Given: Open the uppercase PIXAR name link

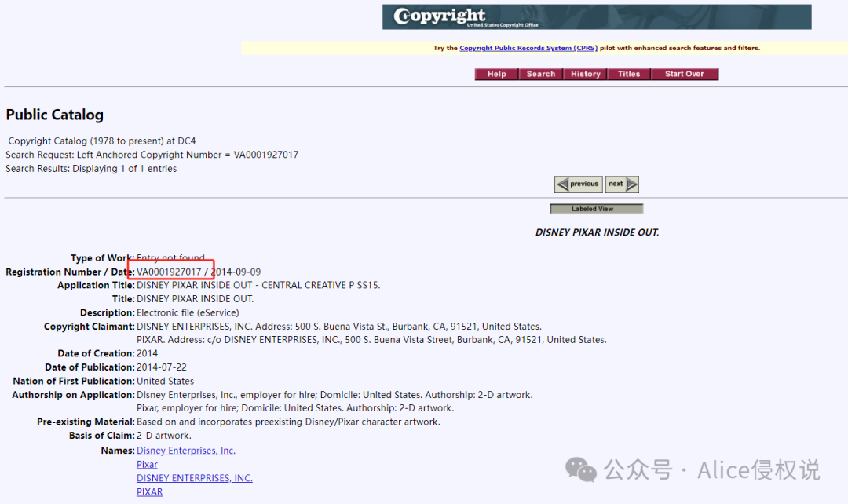Looking at the screenshot, I should coord(150,492).
